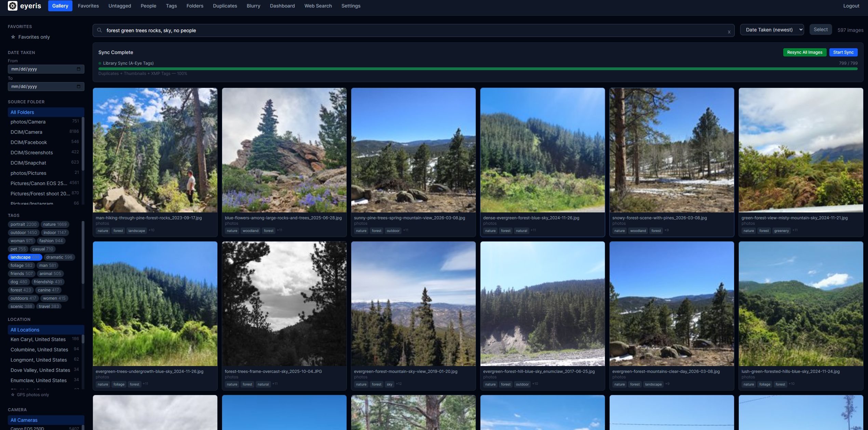
Task: Click the Library Sync progress bar
Action: (x=478, y=69)
